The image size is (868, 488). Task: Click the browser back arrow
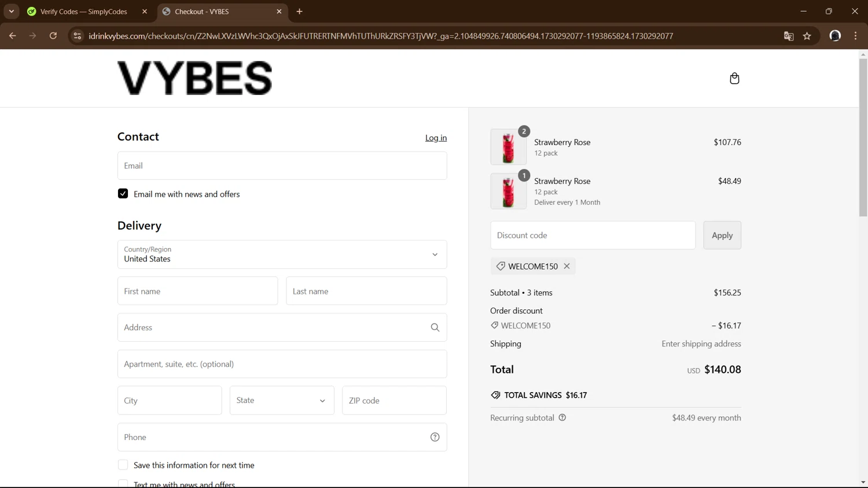point(12,36)
